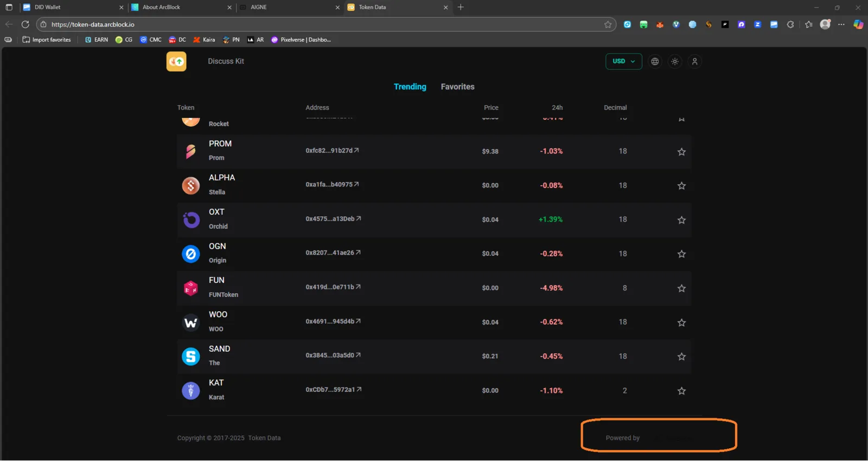Open SAND address 0x3845...03a5d0 link
This screenshot has height=465, width=868.
pos(333,356)
